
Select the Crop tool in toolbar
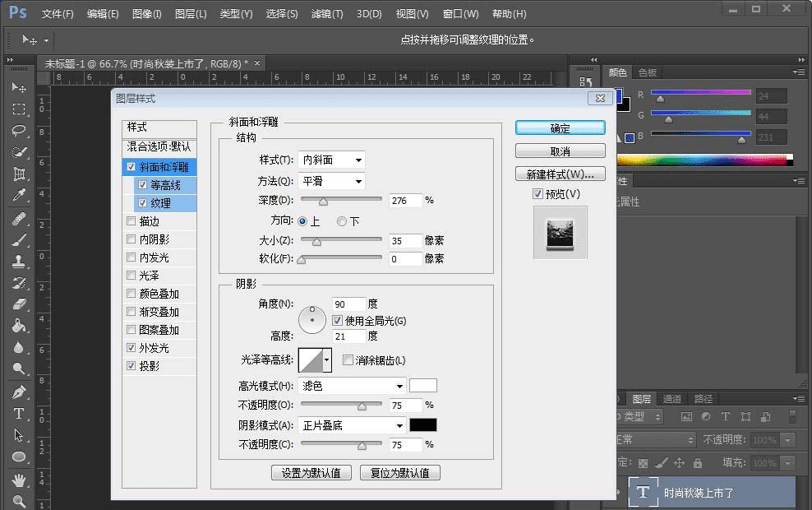(19, 174)
